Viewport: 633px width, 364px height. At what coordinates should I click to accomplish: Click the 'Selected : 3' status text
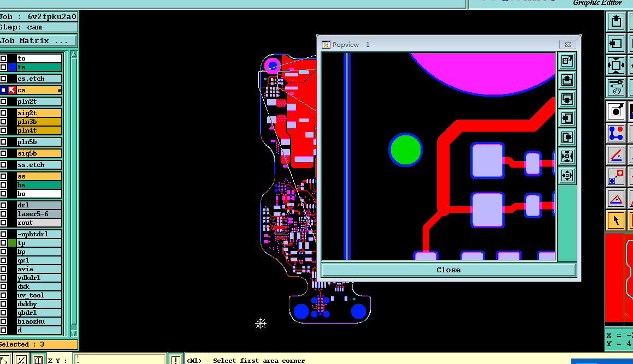(x=22, y=344)
